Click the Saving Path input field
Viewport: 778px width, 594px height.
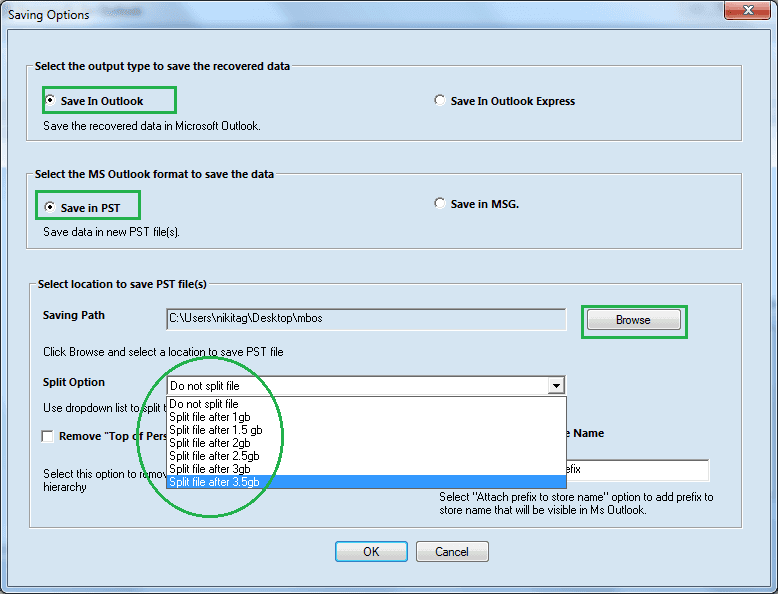366,319
